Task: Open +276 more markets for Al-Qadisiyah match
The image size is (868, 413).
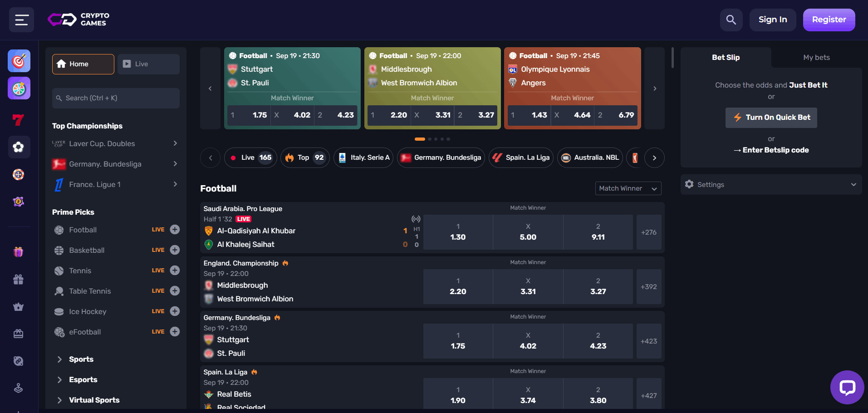Action: pyautogui.click(x=649, y=232)
